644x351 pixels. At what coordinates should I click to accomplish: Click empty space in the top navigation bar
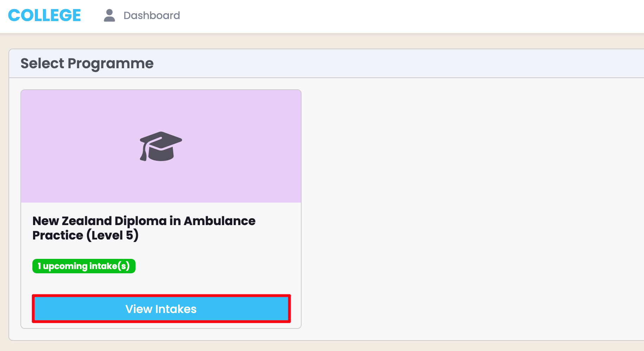[x=387, y=16]
